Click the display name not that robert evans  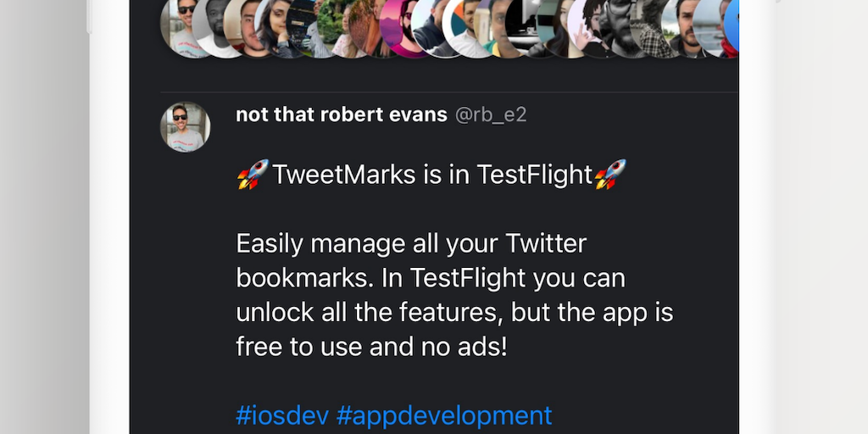(x=341, y=114)
